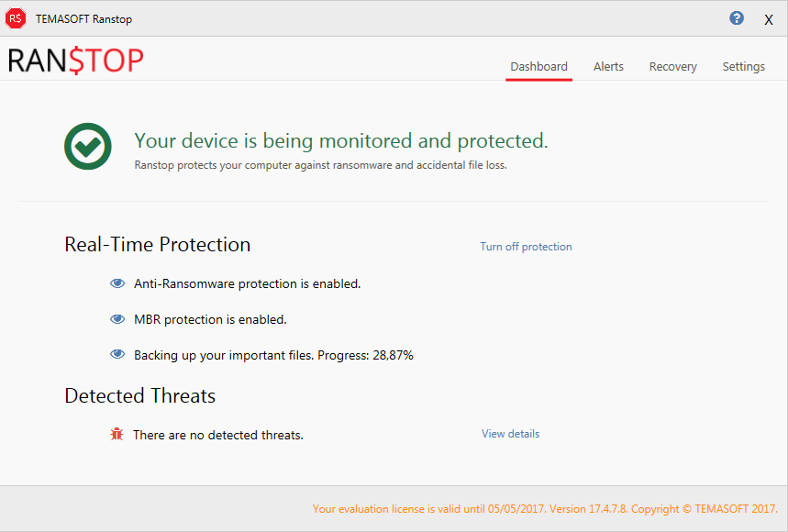
Task: Click the eye icon beside backup progress
Action: [x=117, y=354]
